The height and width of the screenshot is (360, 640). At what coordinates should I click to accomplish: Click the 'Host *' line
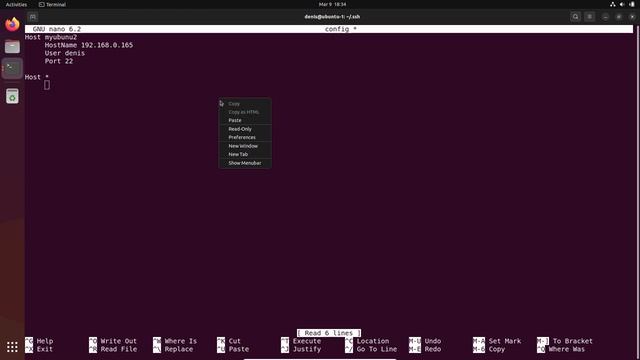coord(37,77)
